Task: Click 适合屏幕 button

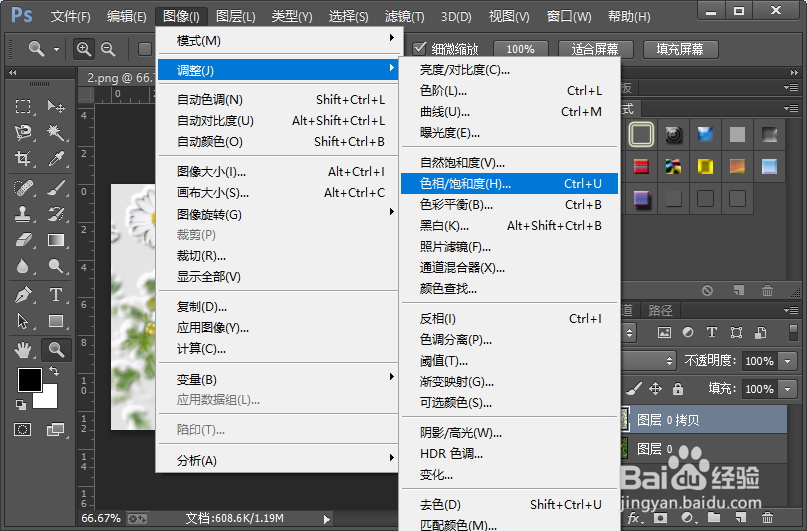Action: (x=594, y=49)
